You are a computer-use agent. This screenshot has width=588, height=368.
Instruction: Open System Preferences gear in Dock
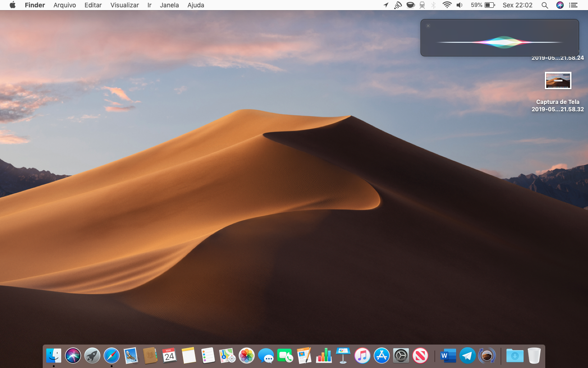pos(401,356)
